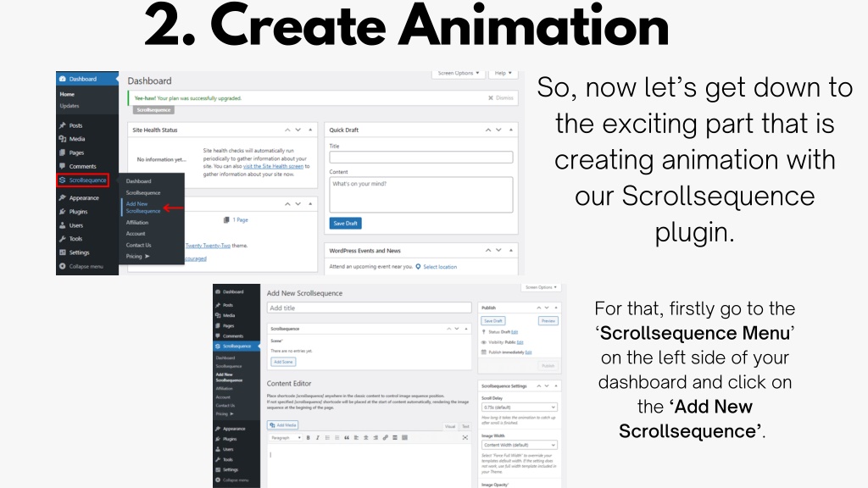The width and height of the screenshot is (868, 488).
Task: Click Collapse menu in the upper Dashboard sidebar
Action: point(87,266)
